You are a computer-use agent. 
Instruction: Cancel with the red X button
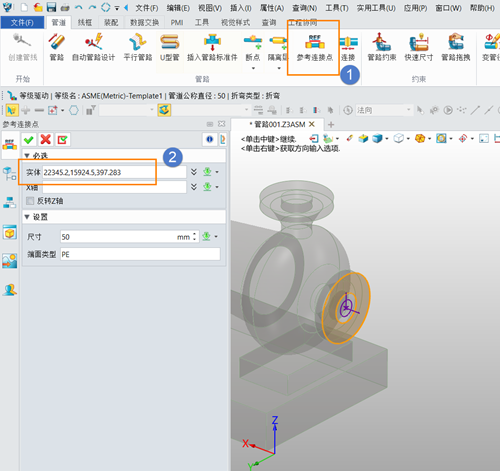[x=46, y=139]
